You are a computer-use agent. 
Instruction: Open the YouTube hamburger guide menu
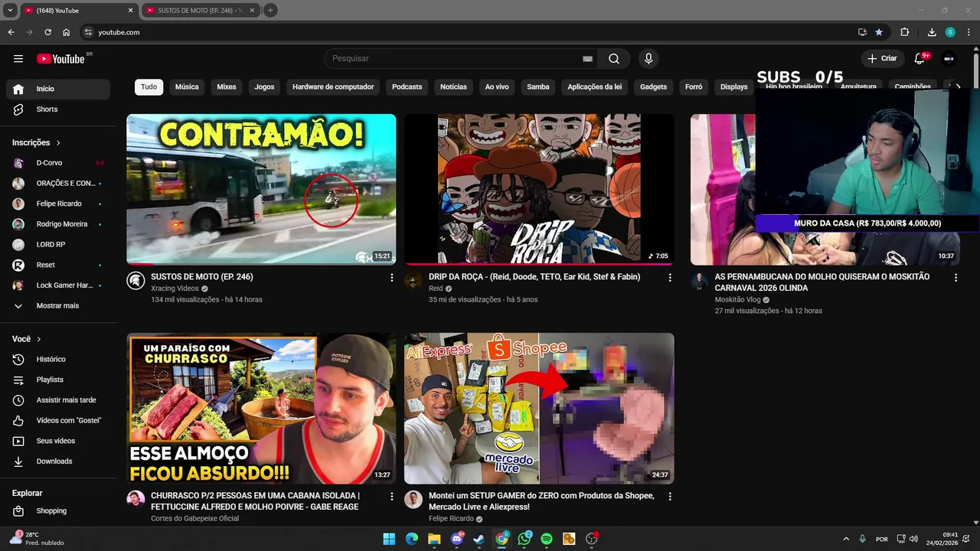coord(18,59)
